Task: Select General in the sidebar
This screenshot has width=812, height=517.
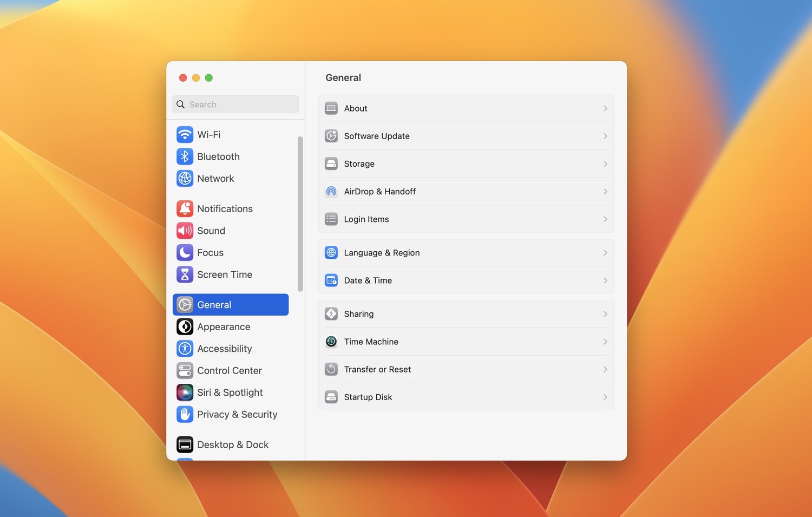Action: (x=230, y=304)
